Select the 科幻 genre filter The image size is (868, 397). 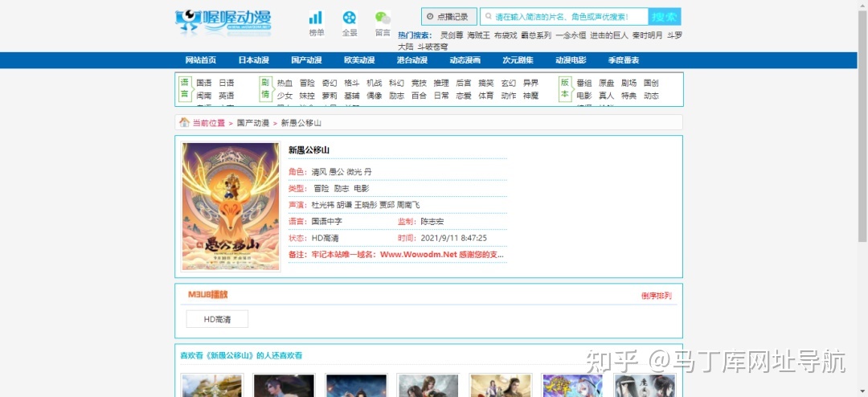coord(396,83)
